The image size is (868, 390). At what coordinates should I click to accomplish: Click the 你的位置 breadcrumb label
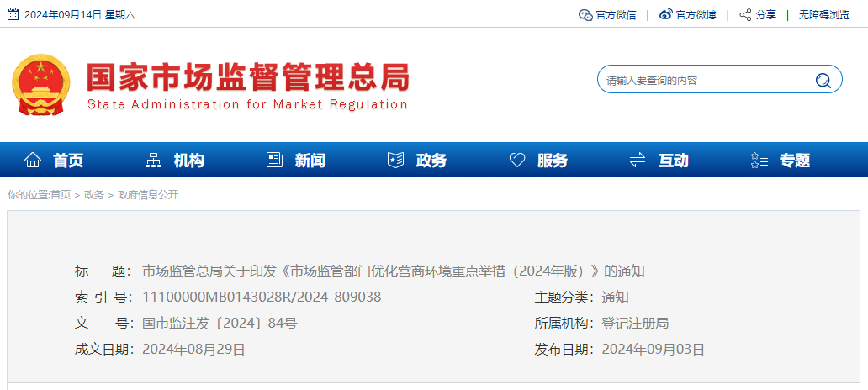28,195
